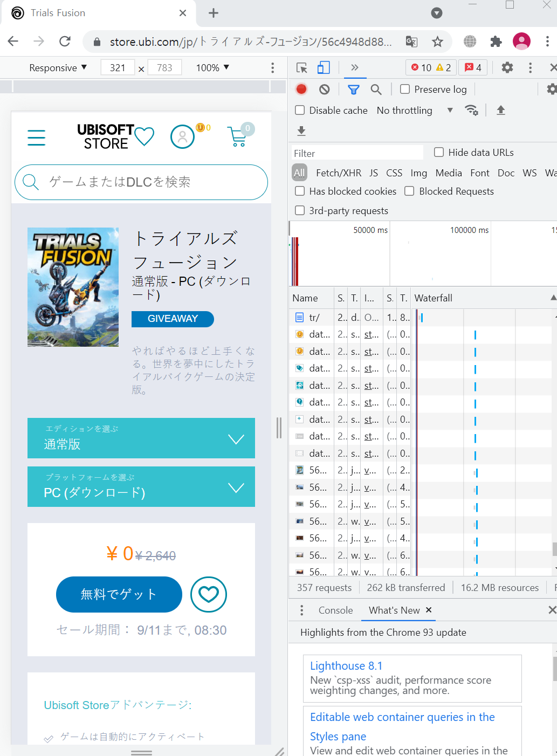Expand the 通常版 edition dropdown
The height and width of the screenshot is (756, 557).
coord(141,438)
